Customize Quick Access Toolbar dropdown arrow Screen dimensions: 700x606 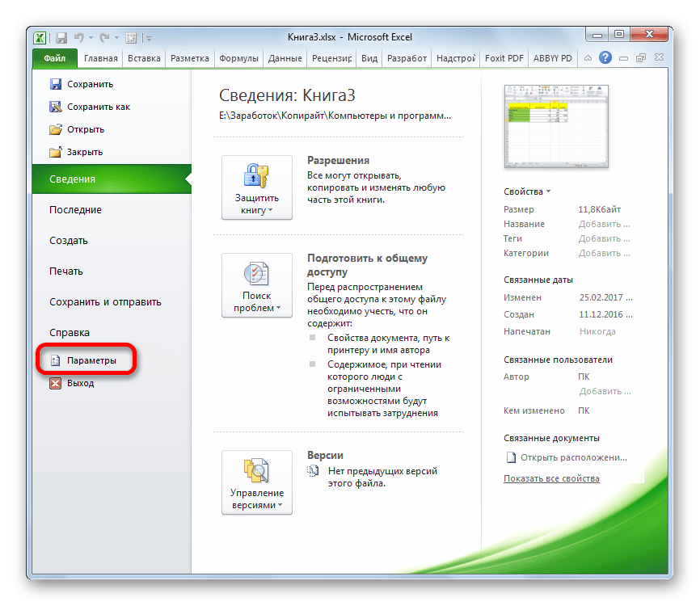click(149, 39)
